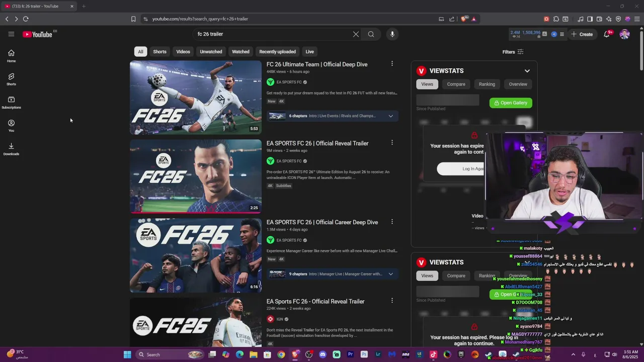Open more options for Official Reveal Trailer video
The height and width of the screenshot is (362, 644).
pyautogui.click(x=392, y=143)
